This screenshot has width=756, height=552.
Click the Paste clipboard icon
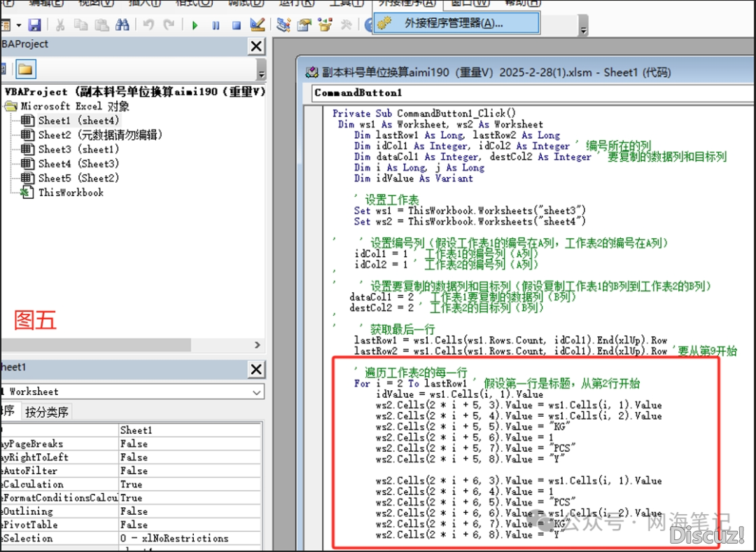101,25
